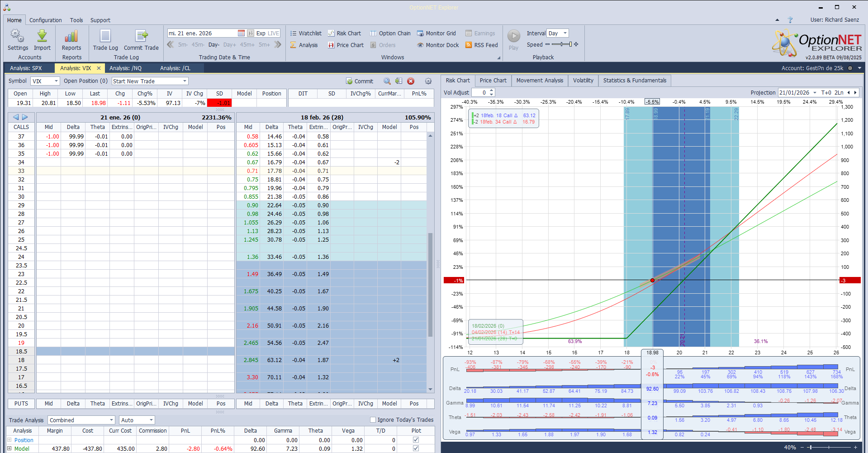Switch to the Analysis: SPX tab
This screenshot has width=868, height=453.
coord(26,68)
